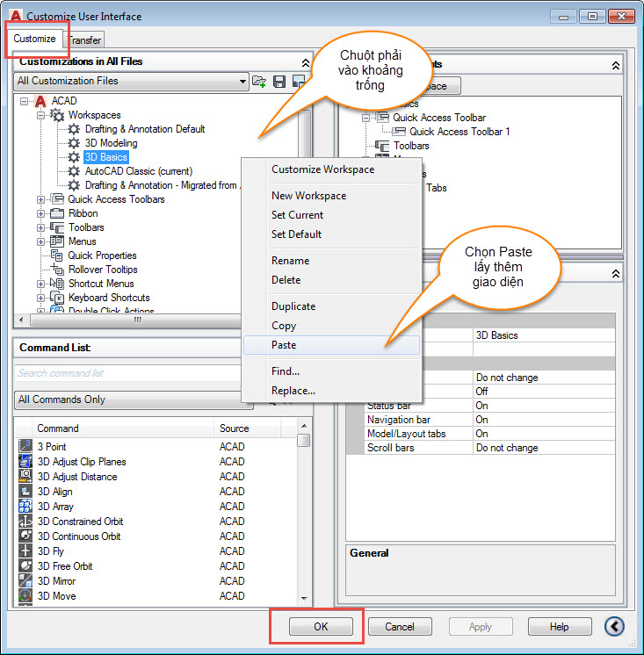Open the All Commands Only filter dropdown
The height and width of the screenshot is (655, 644).
pos(134,399)
